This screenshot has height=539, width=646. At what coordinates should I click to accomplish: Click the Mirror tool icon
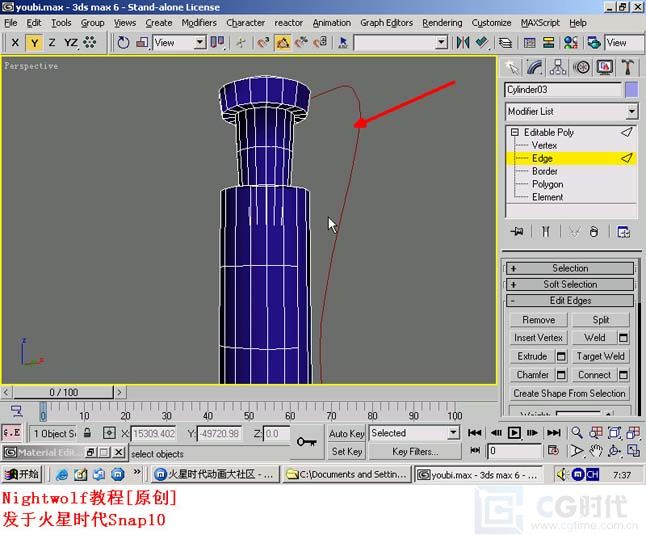(x=463, y=42)
